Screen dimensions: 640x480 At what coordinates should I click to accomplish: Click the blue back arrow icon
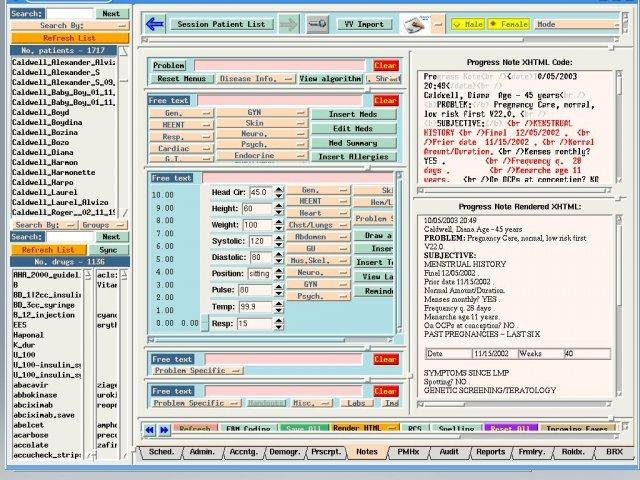pos(155,23)
